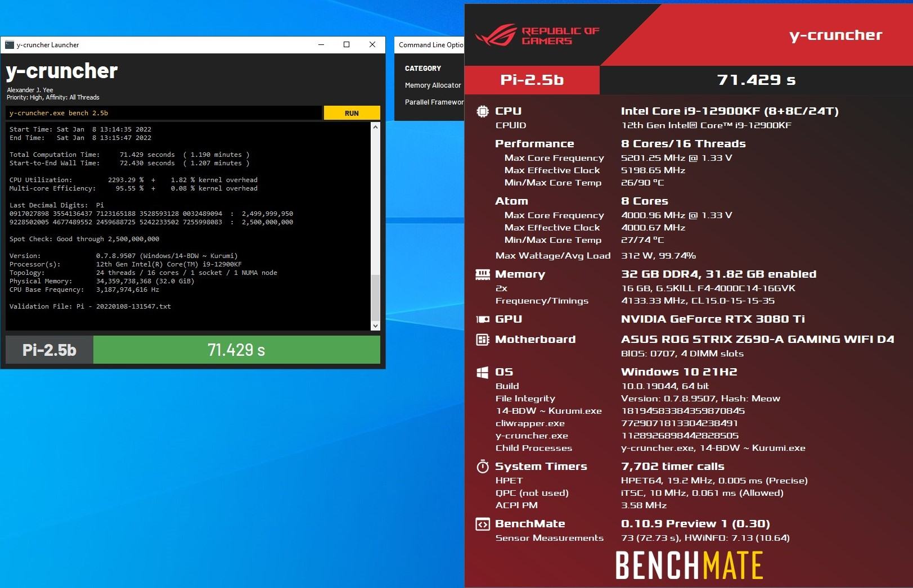Viewport: 913px width, 588px height.
Task: Click the y-cruncher title in BenchMate header
Action: click(836, 35)
